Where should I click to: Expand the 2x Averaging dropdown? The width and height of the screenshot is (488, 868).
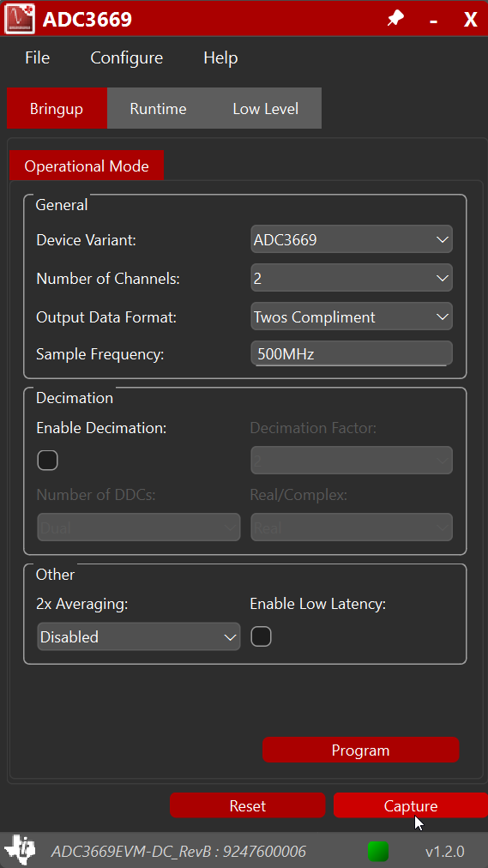138,636
